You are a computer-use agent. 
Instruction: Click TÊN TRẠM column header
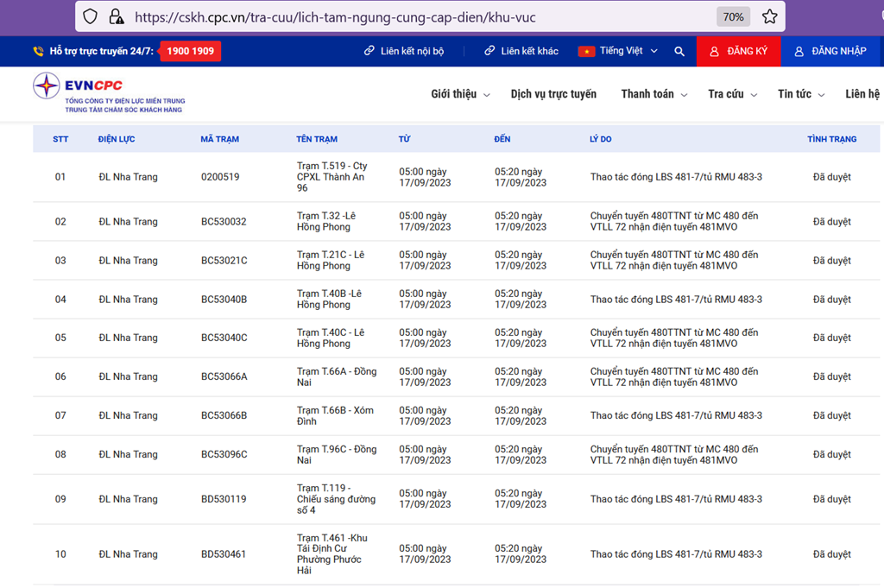[317, 139]
